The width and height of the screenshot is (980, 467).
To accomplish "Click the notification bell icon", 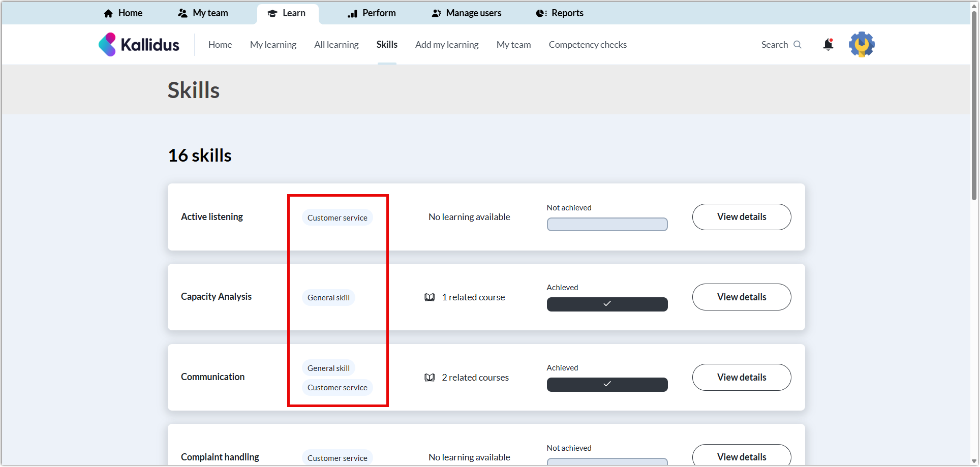I will pyautogui.click(x=828, y=45).
